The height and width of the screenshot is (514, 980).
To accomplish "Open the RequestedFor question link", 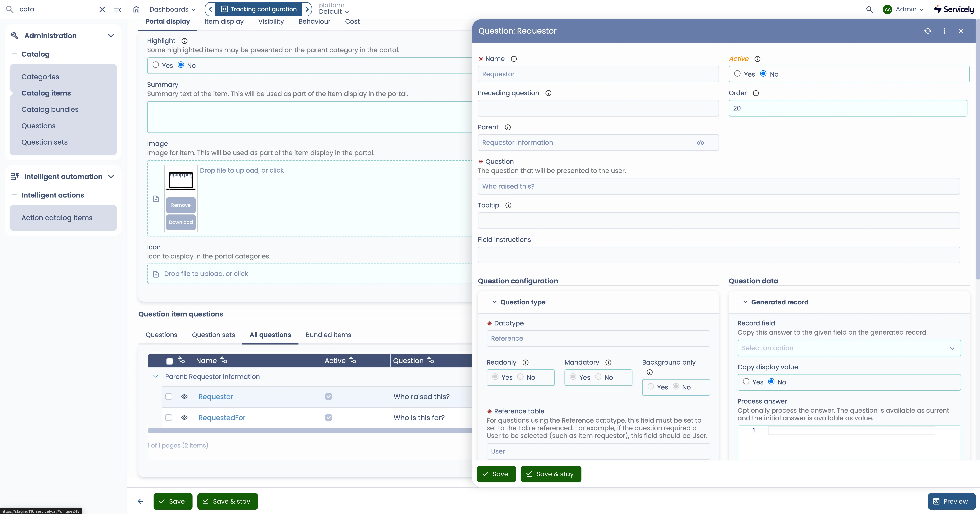I will coord(222,417).
